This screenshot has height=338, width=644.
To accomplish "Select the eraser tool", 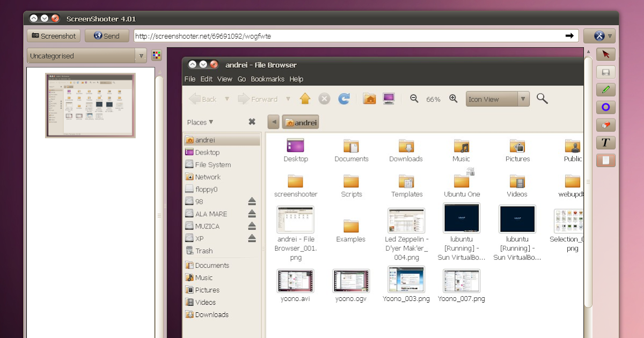I will (605, 125).
